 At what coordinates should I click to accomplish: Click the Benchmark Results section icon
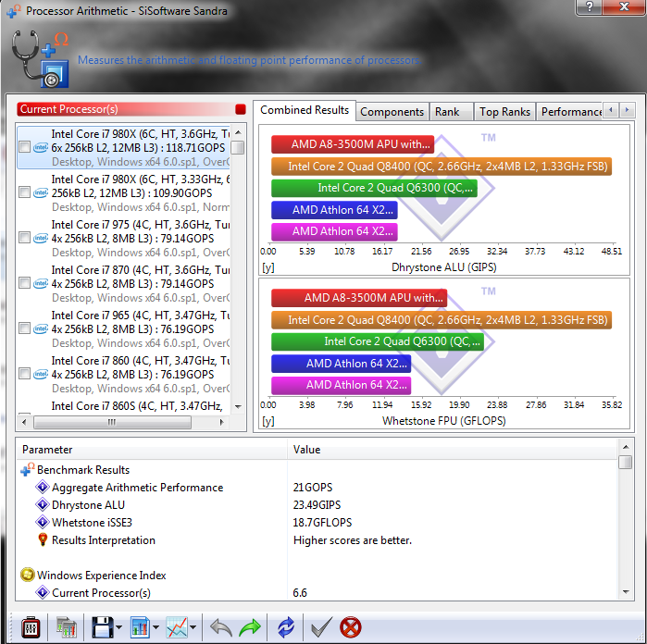tap(28, 469)
